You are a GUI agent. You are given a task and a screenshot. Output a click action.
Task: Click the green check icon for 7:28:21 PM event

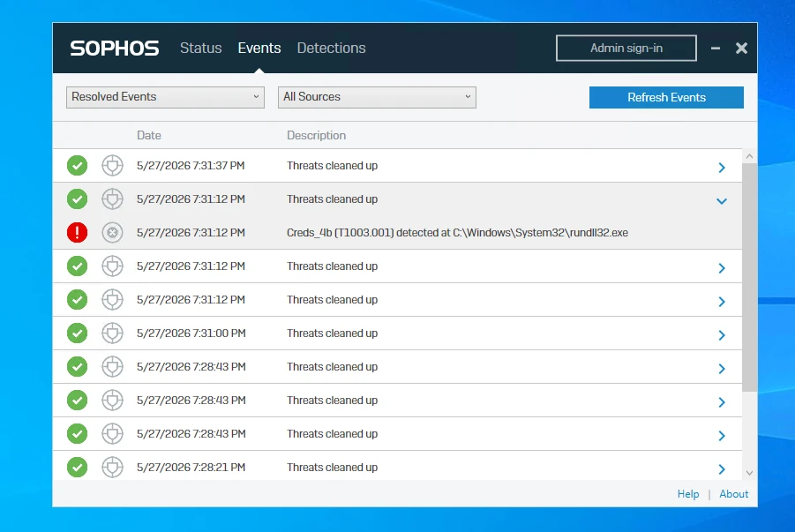click(77, 467)
